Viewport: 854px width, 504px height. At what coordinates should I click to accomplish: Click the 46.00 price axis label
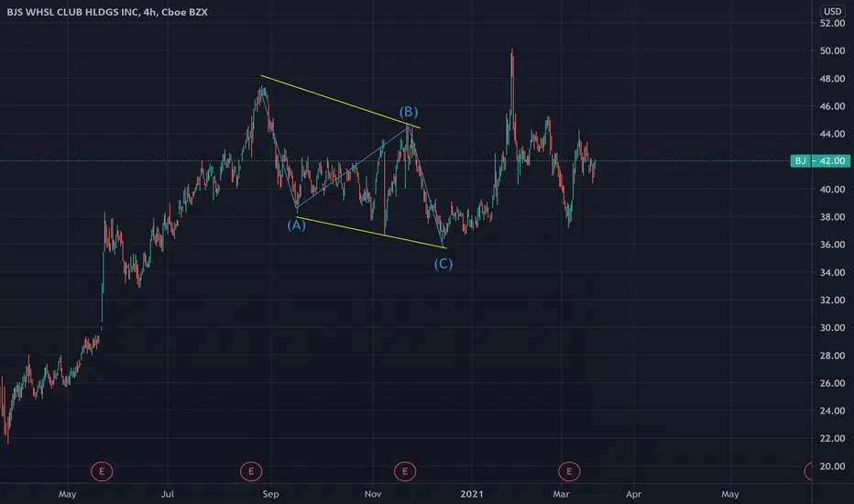832,106
